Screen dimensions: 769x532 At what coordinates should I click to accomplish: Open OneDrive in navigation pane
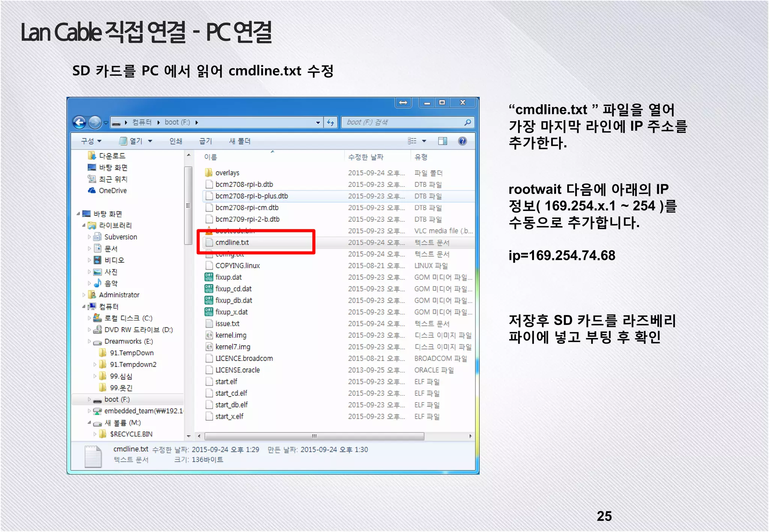click(x=113, y=191)
